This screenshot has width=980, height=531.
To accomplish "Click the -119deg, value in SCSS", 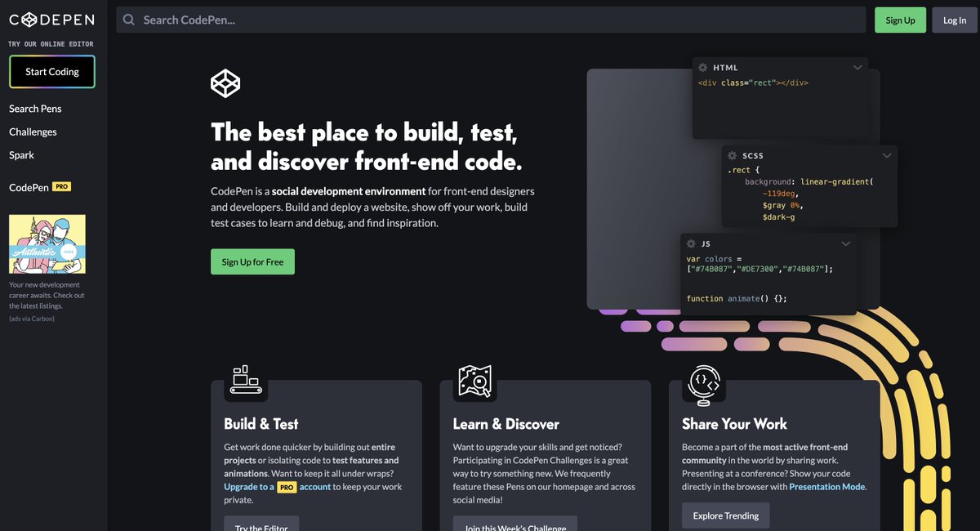I will [x=780, y=194].
